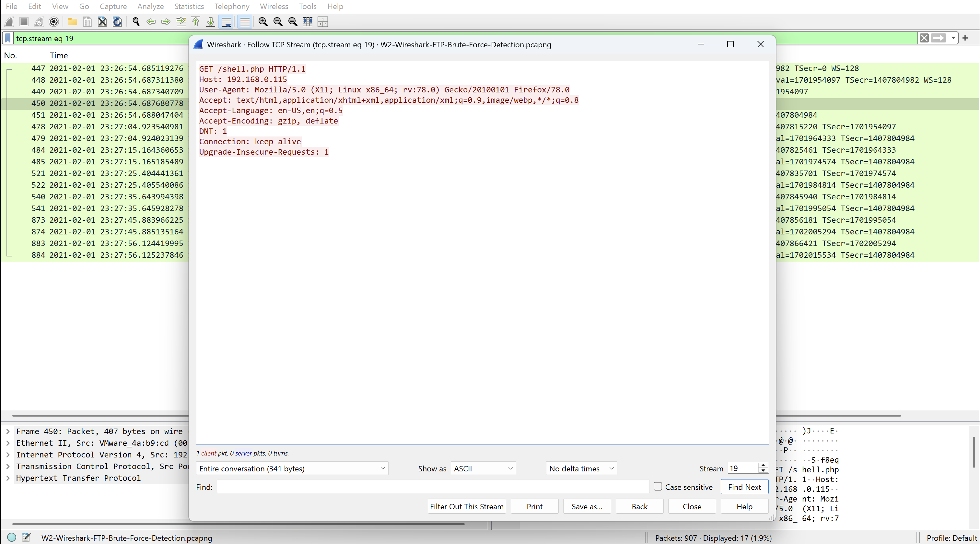The height and width of the screenshot is (544, 980).
Task: Toggle Case sensitive checkbox
Action: coord(658,487)
